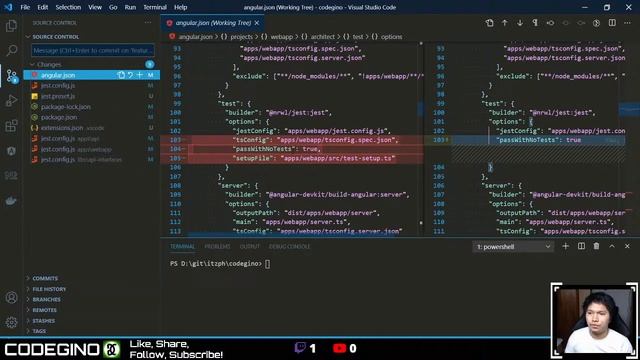The height and width of the screenshot is (360, 640).
Task: Select the Source Control activity bar icon
Action: 11,76
